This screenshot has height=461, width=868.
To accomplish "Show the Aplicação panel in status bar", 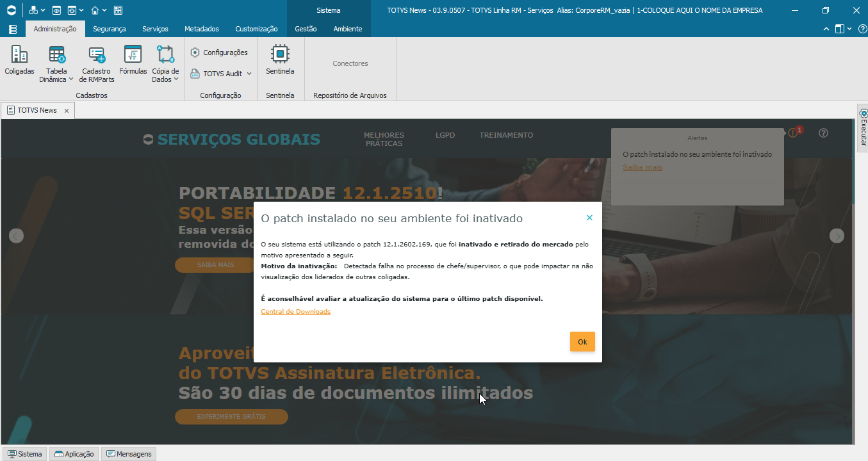I will tap(74, 454).
